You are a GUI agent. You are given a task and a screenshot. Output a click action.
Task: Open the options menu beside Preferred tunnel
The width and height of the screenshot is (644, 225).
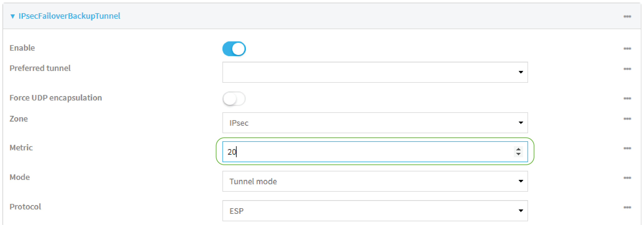click(627, 69)
